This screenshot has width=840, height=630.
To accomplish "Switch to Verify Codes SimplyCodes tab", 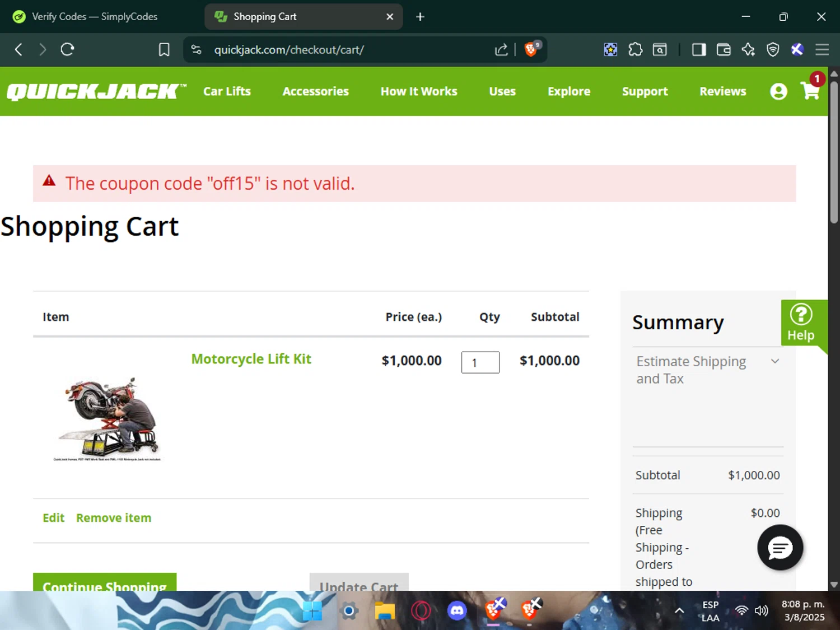I will (x=94, y=17).
